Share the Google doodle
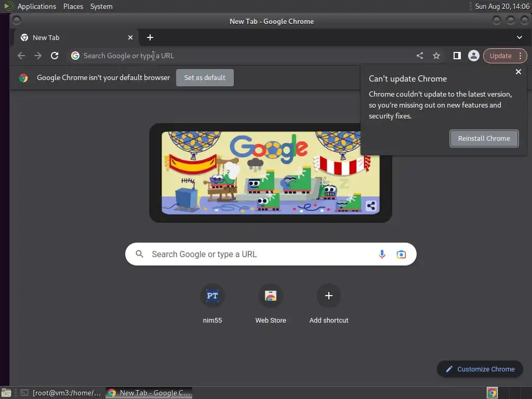The image size is (532, 399). coord(371,206)
